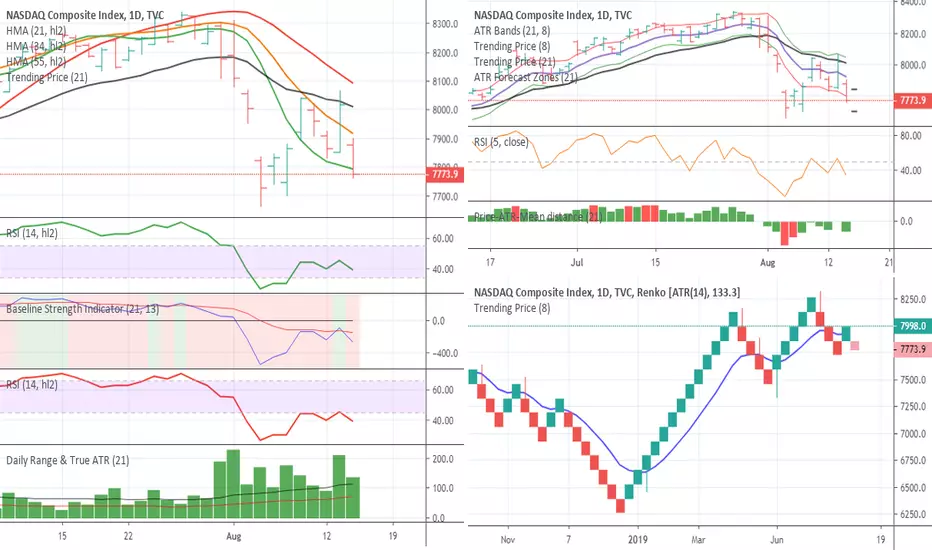
Task: Select the HMA (21, hl2) indicator label
Action: (x=36, y=31)
